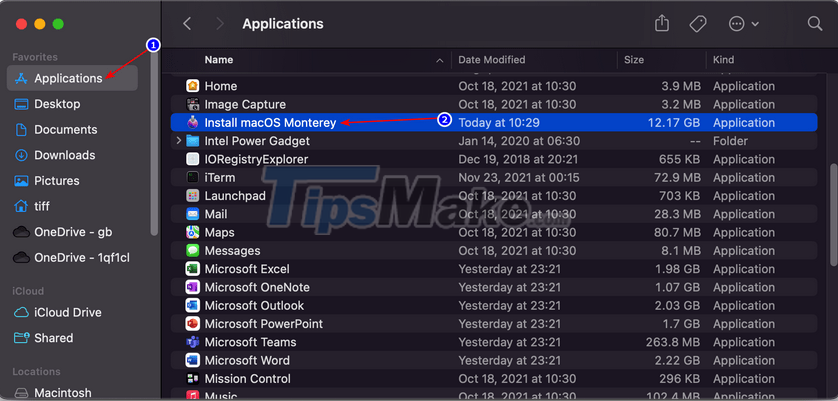838x401 pixels.
Task: Click the Install macOS Monterey icon
Action: click(192, 122)
